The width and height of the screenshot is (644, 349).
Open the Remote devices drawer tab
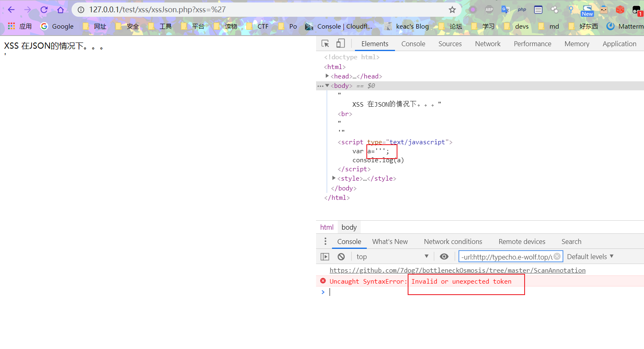click(x=522, y=242)
